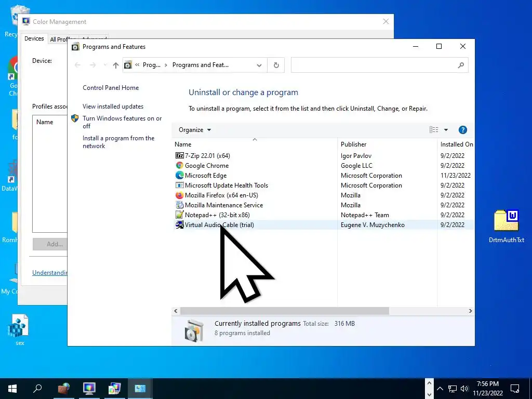This screenshot has width=532, height=399.
Task: Click the Prog... breadcrumb in address bar
Action: pyautogui.click(x=151, y=65)
